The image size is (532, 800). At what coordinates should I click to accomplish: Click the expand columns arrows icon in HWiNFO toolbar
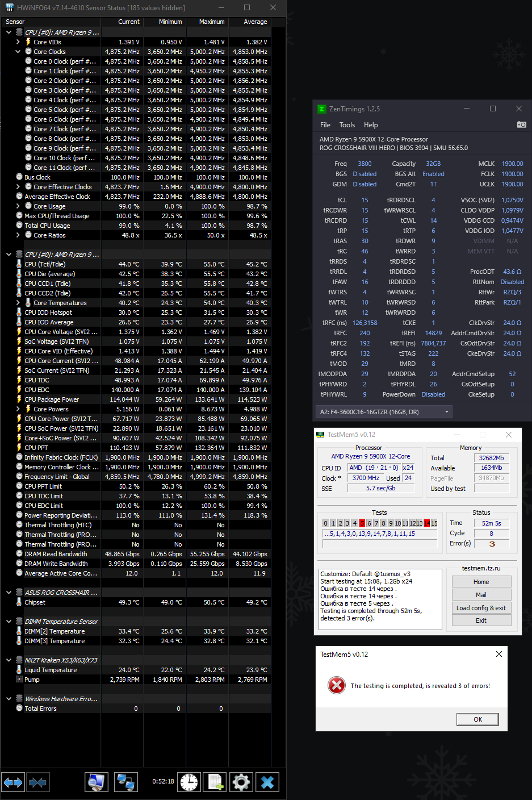(x=13, y=782)
